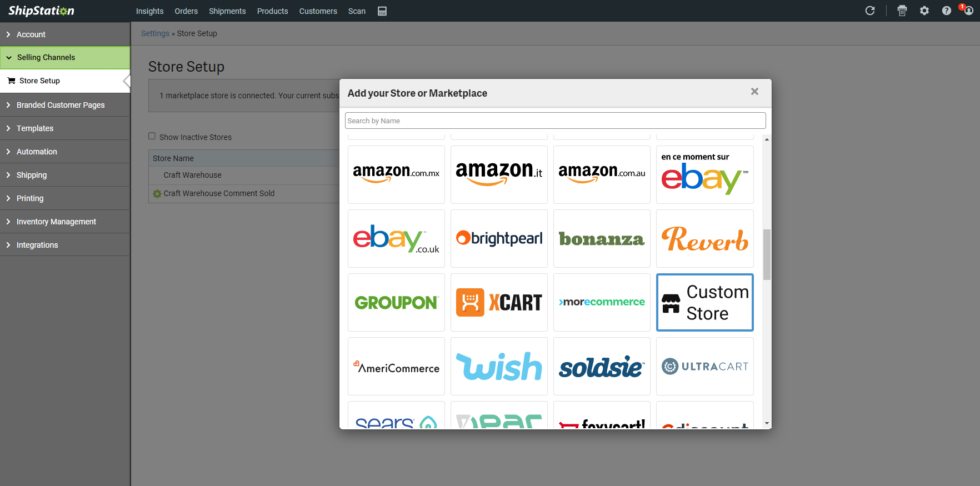Select the Sears marketplace tile

(396, 415)
